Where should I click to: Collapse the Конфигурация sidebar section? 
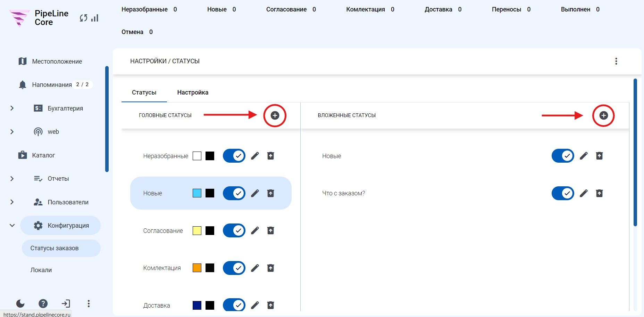point(12,225)
